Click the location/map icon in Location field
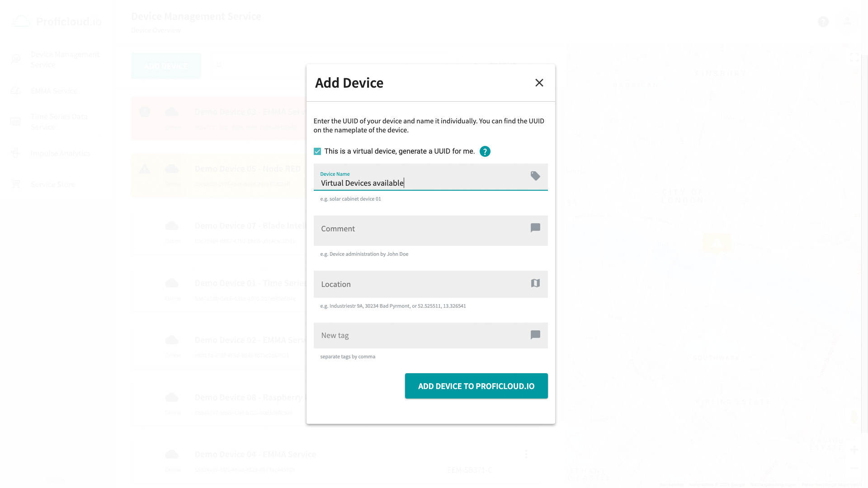 [535, 283]
